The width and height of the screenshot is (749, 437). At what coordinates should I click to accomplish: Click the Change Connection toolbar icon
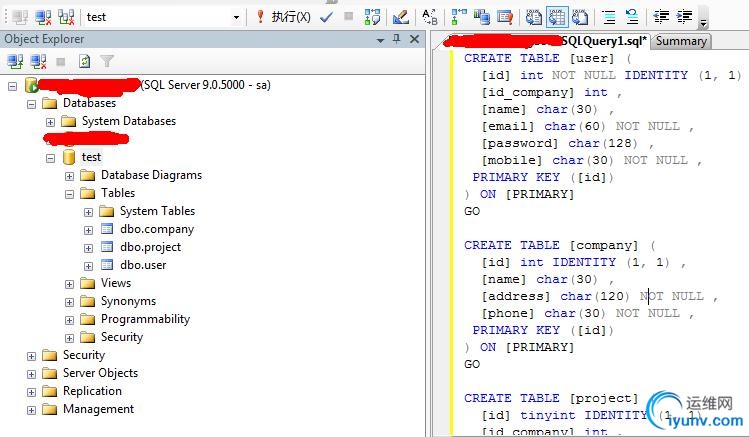pos(66,17)
